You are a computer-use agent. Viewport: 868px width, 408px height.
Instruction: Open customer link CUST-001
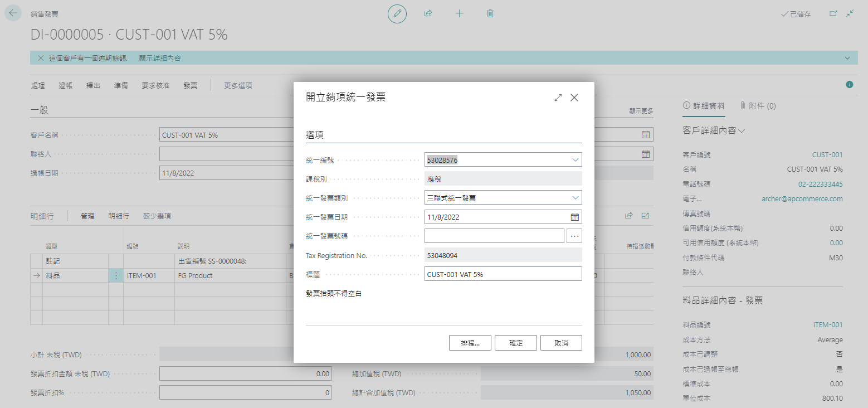click(x=827, y=154)
